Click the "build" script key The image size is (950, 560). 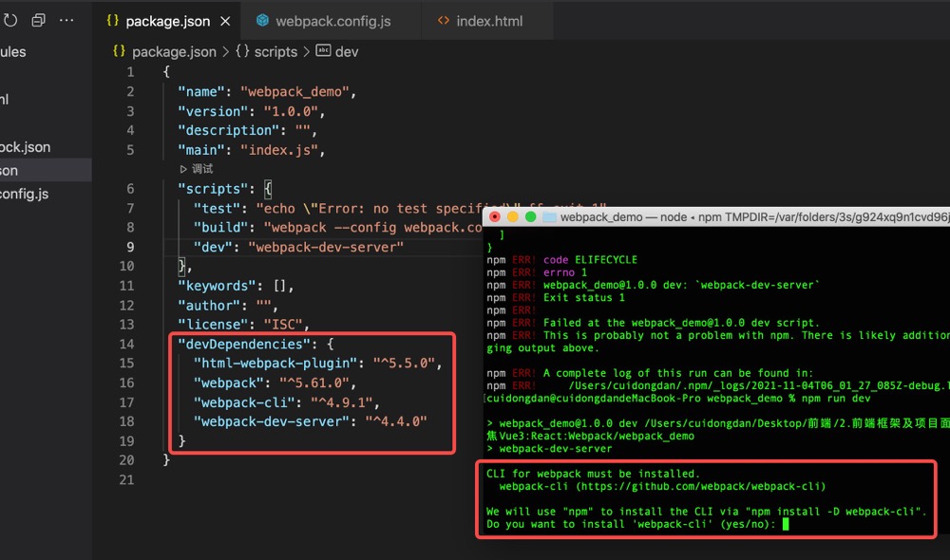(220, 228)
